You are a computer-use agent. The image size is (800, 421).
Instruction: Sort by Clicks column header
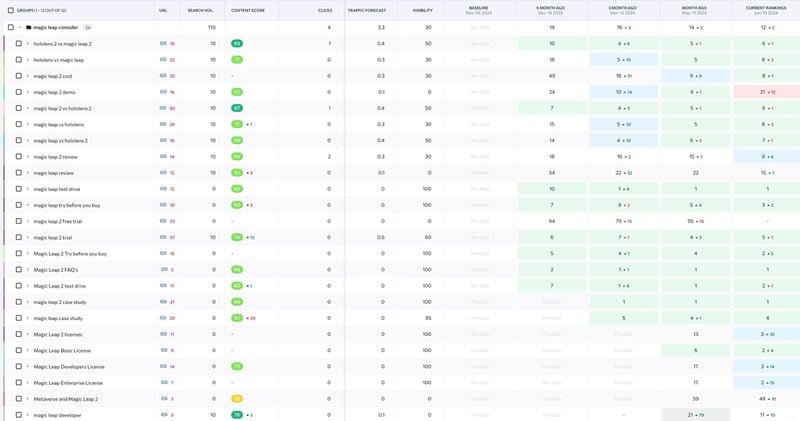(x=325, y=10)
